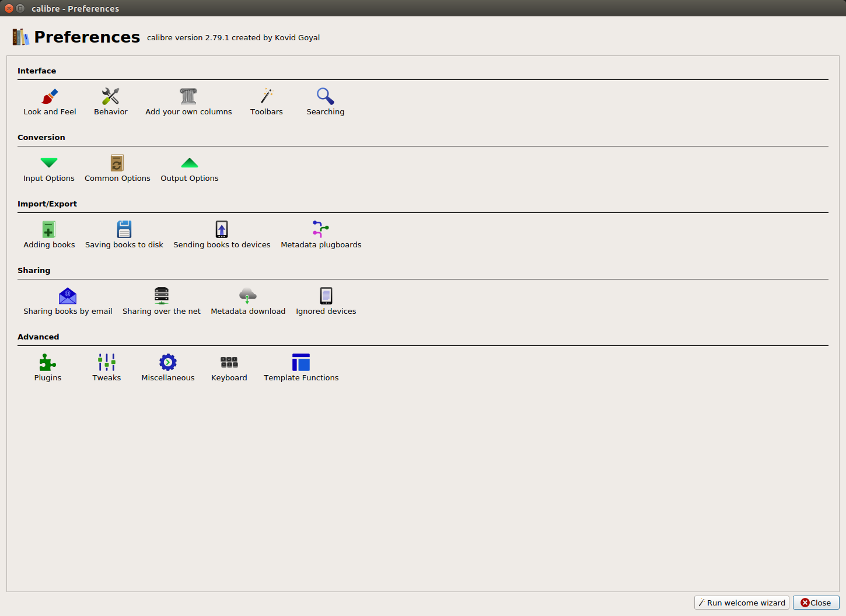Click the calibre books logo icon
The image size is (846, 616).
click(20, 37)
